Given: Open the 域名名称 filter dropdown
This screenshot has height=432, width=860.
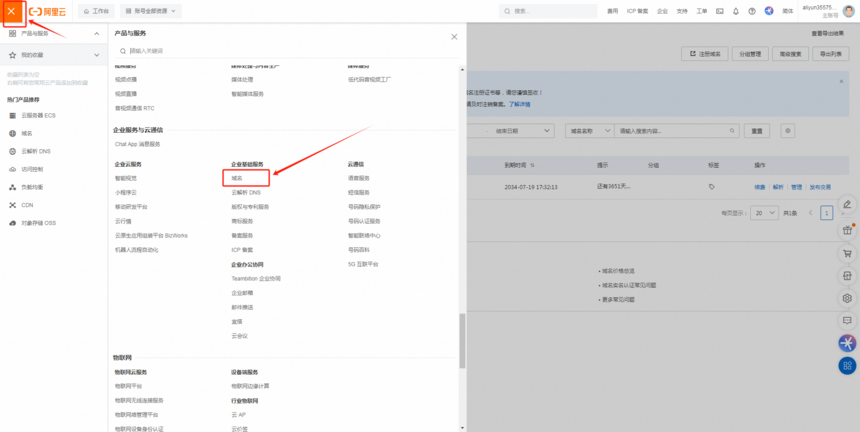Looking at the screenshot, I should click(590, 131).
